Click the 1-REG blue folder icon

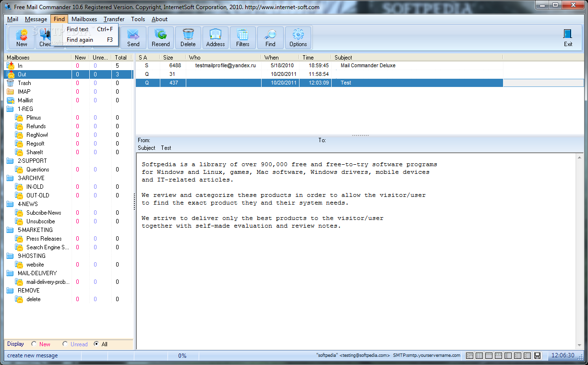coord(10,109)
